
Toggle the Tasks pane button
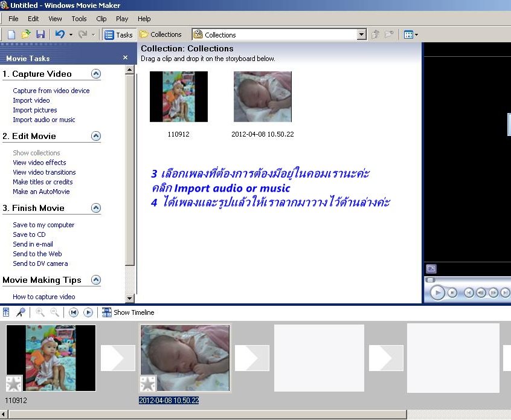coord(118,35)
